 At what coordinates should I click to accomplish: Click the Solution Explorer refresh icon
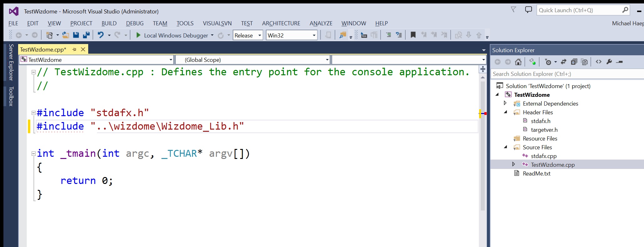(x=532, y=62)
